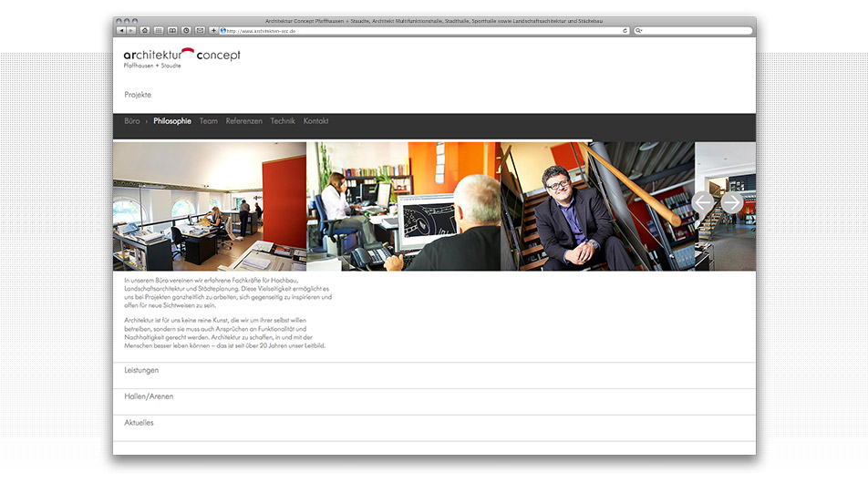Expand the Leistungen section
Image resolution: width=868 pixels, height=483 pixels.
pos(141,370)
